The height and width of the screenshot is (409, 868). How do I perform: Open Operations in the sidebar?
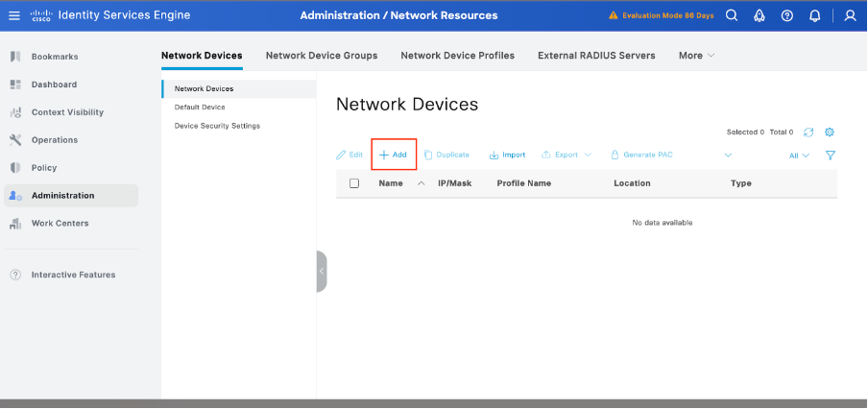pos(54,140)
